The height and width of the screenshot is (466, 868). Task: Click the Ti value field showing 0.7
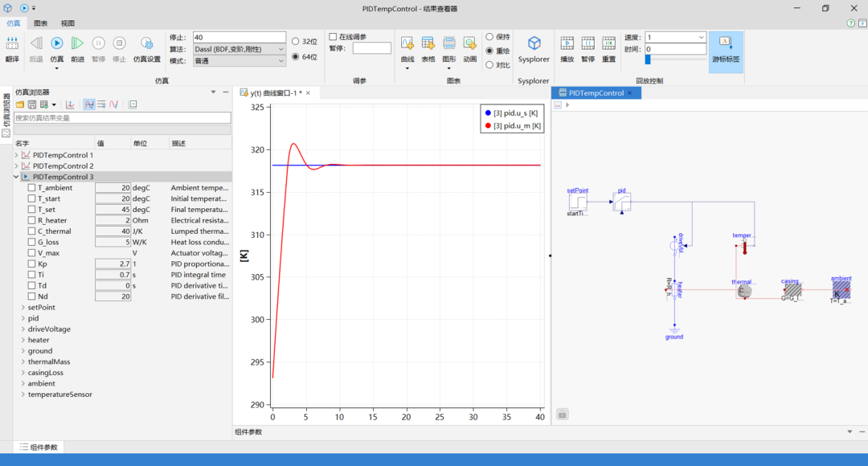point(113,275)
